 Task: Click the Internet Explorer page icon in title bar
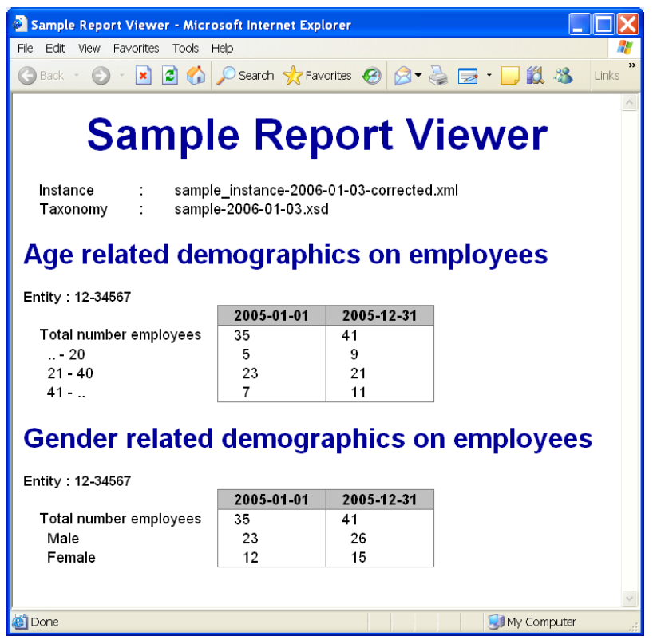tap(20, 24)
